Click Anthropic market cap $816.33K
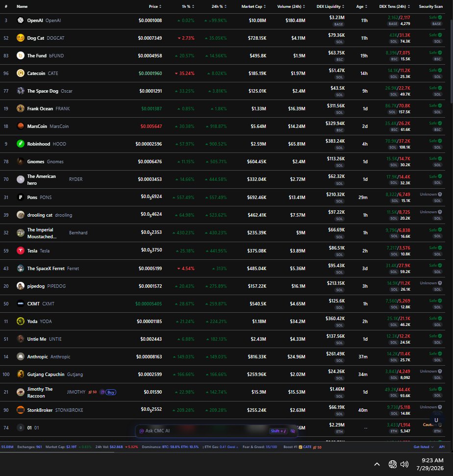This screenshot has height=476, width=453. tap(257, 357)
